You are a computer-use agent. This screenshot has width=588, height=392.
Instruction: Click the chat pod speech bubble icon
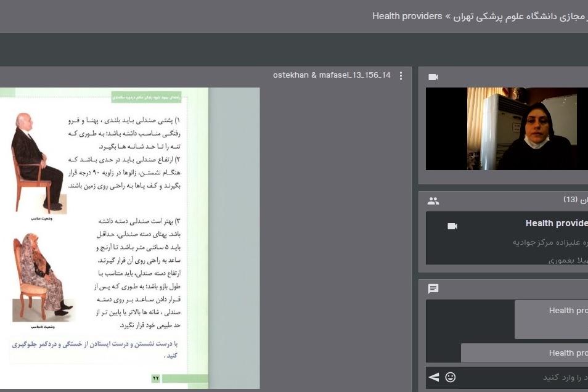click(433, 289)
